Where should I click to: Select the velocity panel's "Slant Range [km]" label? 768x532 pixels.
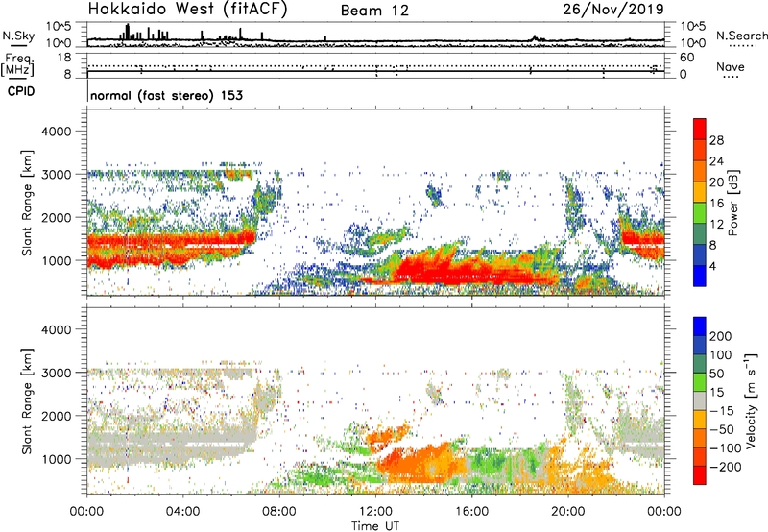click(27, 400)
